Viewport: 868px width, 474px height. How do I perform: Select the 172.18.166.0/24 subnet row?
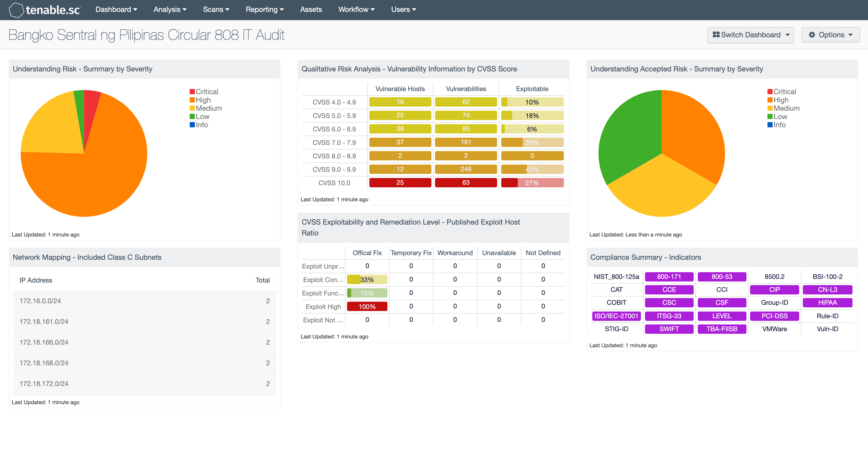(x=144, y=343)
